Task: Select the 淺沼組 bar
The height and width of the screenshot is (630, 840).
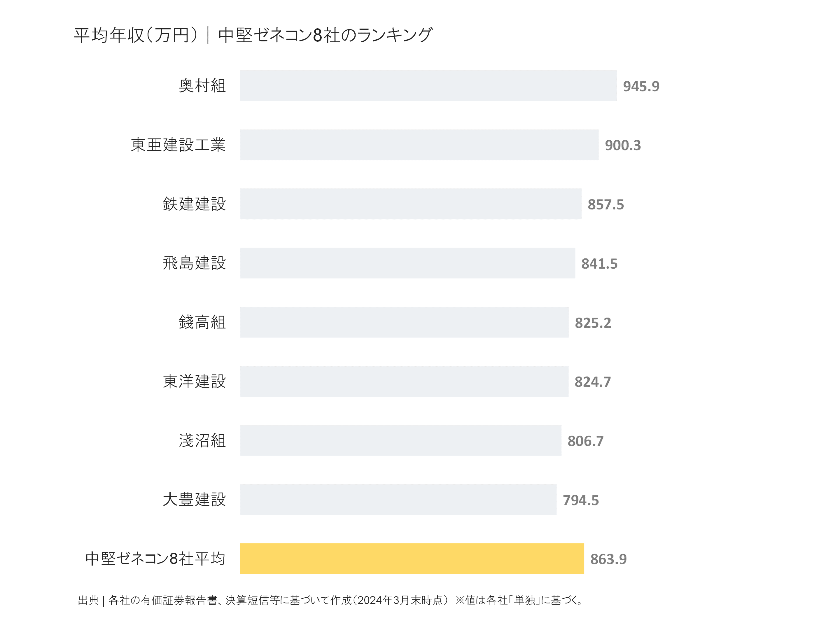Action: click(x=400, y=440)
